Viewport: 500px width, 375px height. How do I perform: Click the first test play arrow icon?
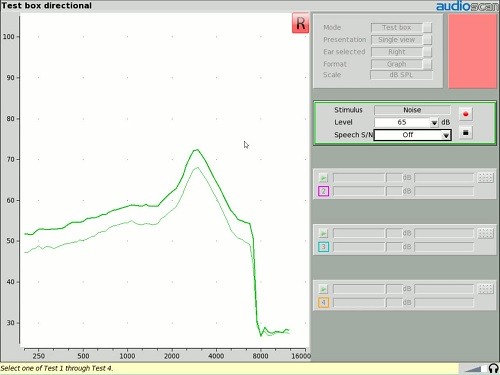tap(323, 178)
